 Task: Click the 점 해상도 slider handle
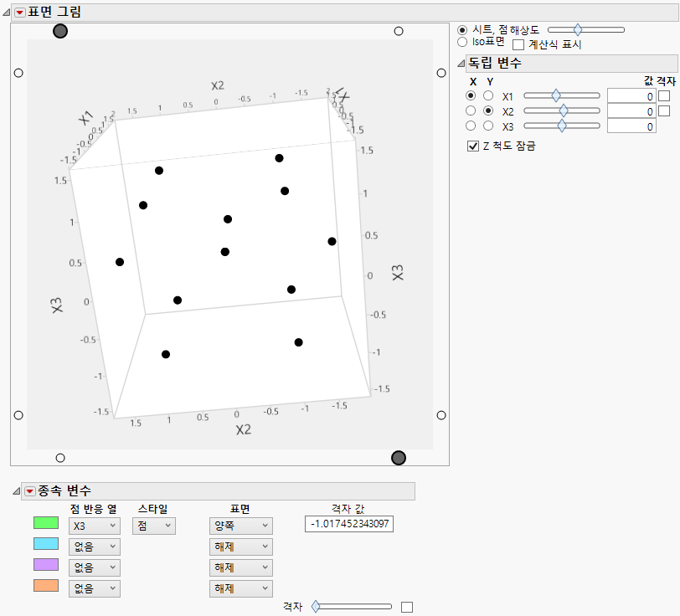tap(578, 28)
